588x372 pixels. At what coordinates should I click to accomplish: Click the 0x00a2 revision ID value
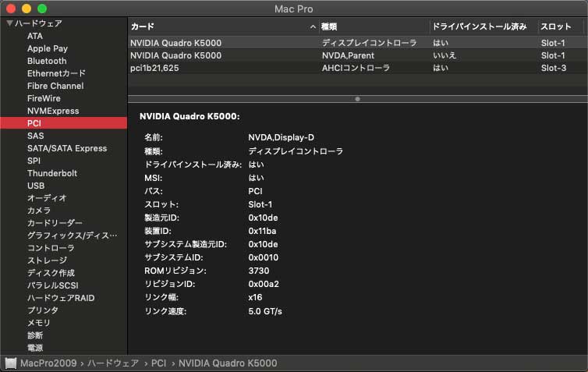(x=264, y=284)
